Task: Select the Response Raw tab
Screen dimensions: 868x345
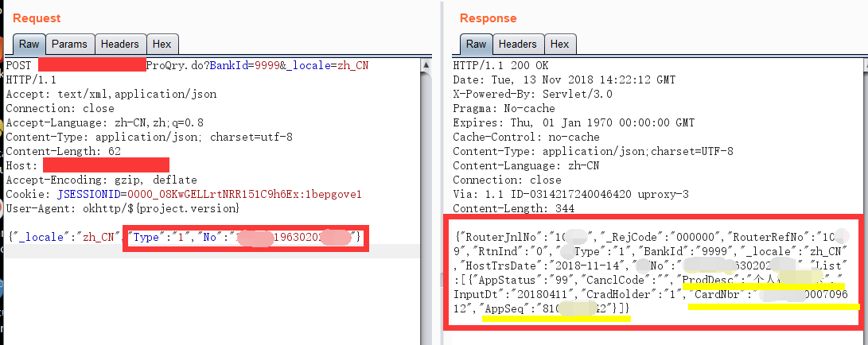Action: point(476,45)
